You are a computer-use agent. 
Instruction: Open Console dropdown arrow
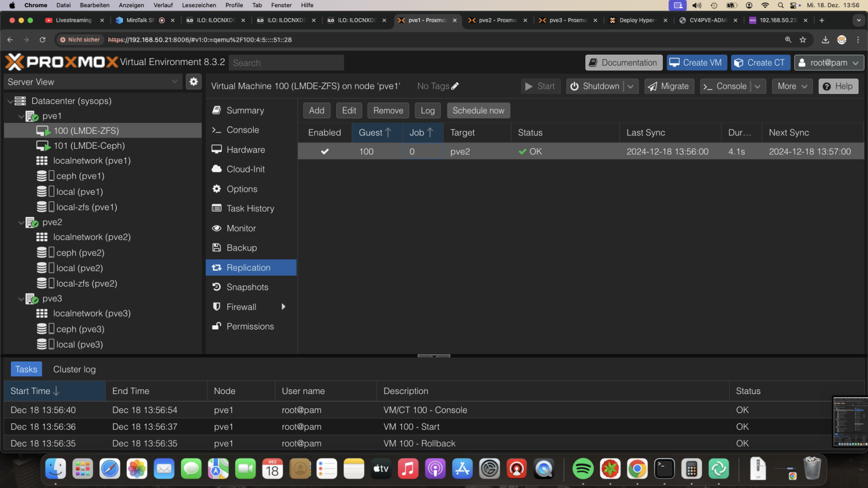coord(758,86)
